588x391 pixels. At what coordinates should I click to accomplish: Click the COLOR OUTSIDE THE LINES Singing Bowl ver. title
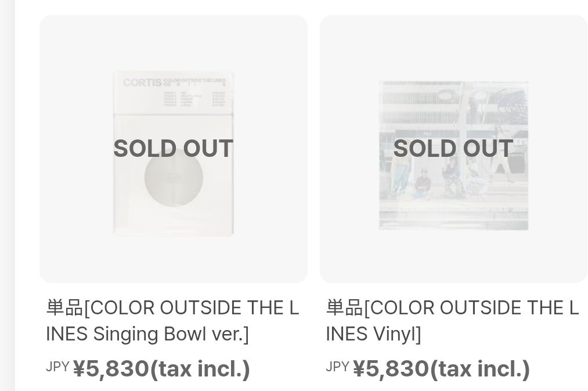[172, 321]
